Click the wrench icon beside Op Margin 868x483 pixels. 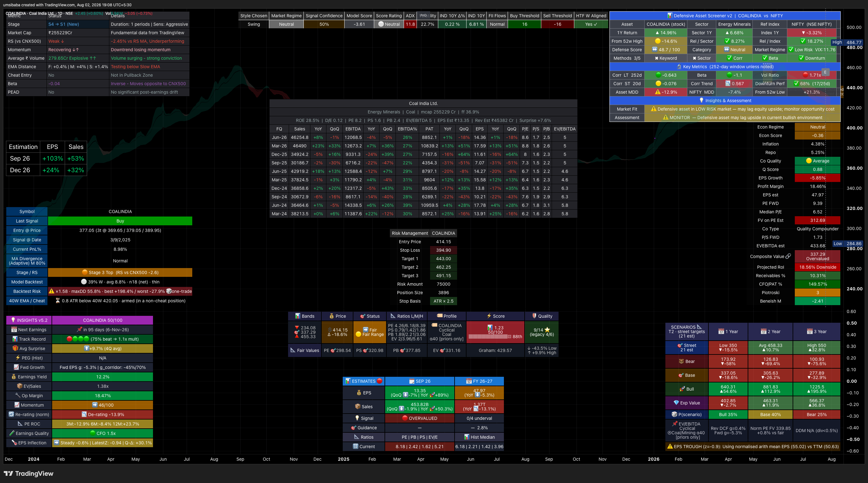18,395
